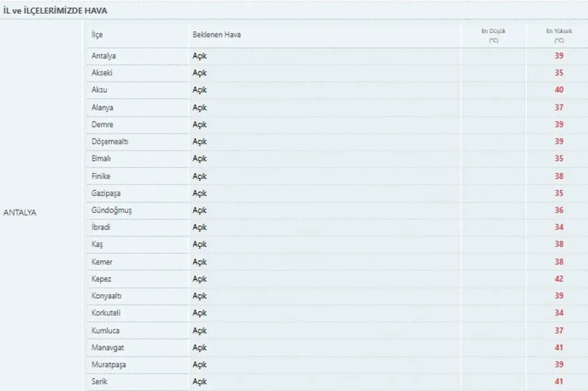
Task: Click Aksu's 40 degree high value
Action: (x=559, y=90)
